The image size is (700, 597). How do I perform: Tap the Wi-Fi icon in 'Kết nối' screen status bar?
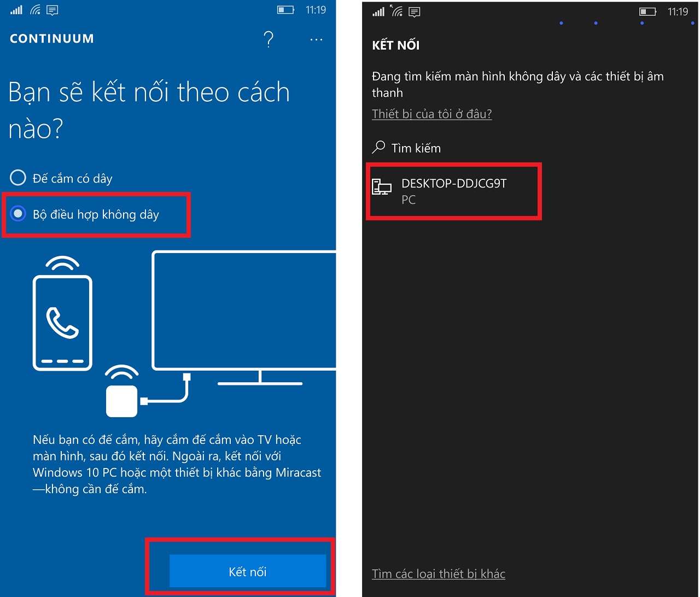pos(396,10)
